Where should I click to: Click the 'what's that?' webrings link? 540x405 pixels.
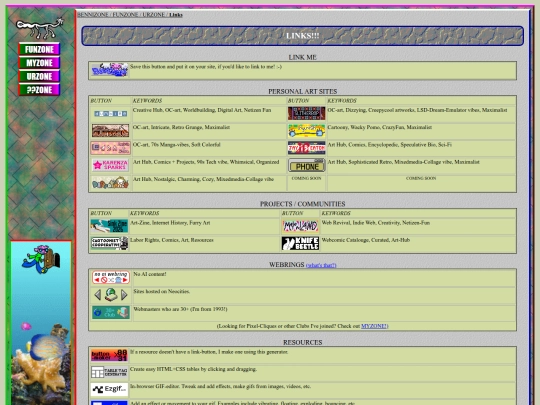(321, 265)
